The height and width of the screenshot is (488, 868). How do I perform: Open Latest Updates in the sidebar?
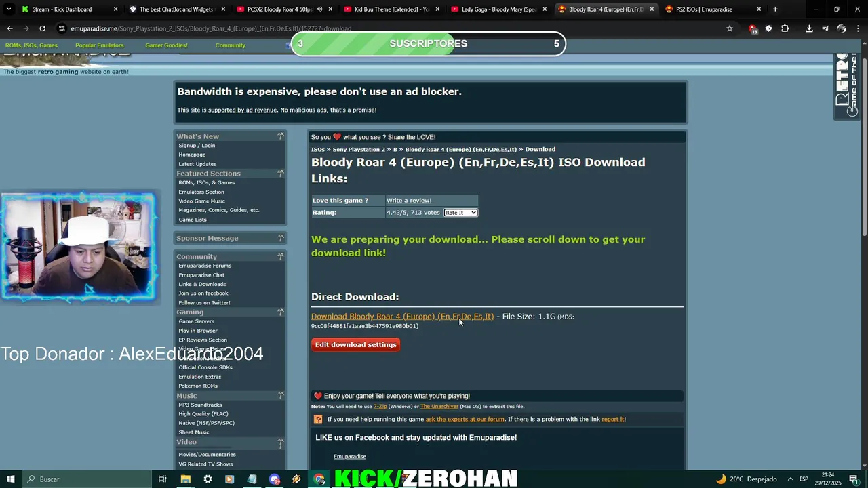point(197,164)
